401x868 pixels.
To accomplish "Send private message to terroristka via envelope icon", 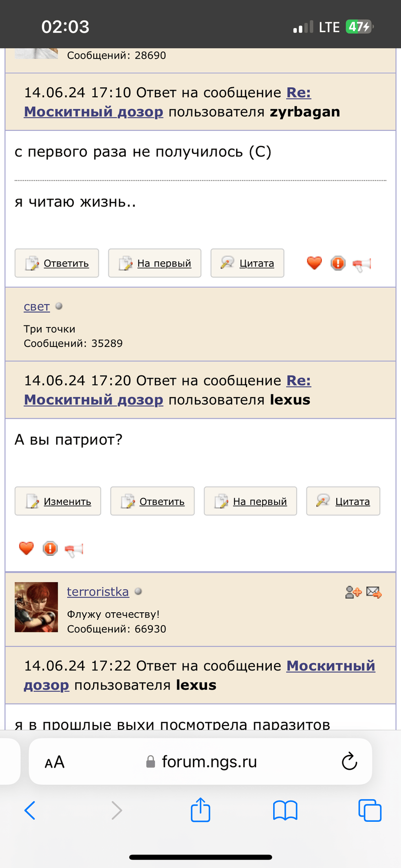I will pos(374,592).
